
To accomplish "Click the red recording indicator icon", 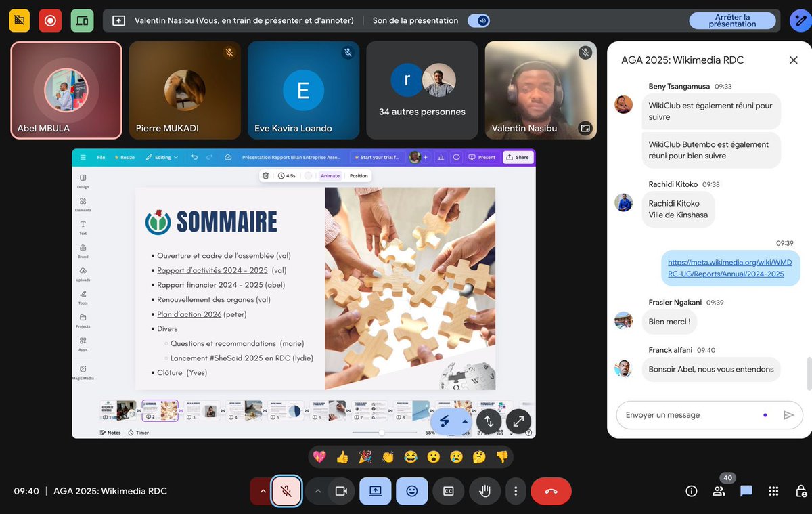I will [50, 20].
